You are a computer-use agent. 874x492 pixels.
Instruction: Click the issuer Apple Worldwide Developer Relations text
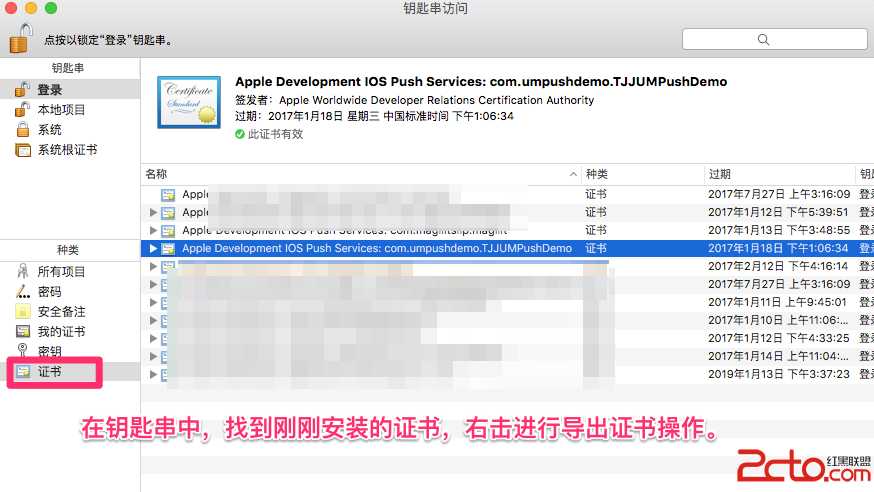coord(436,100)
